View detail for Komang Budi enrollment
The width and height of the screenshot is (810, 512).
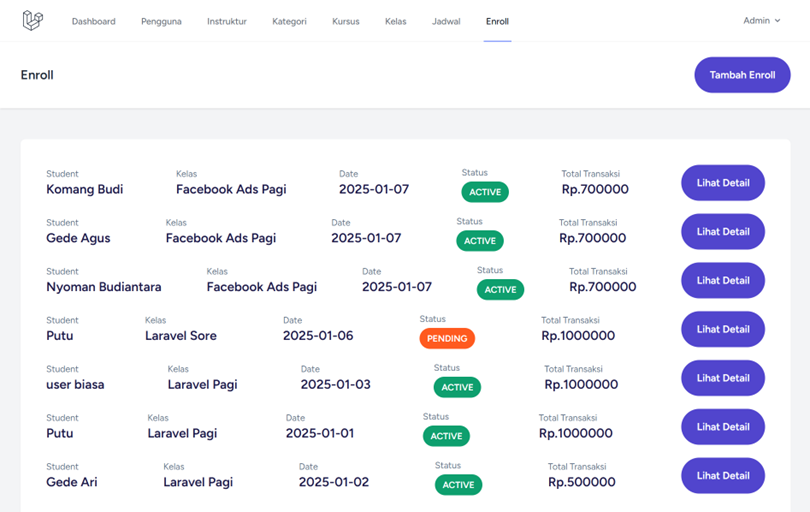[x=723, y=183]
